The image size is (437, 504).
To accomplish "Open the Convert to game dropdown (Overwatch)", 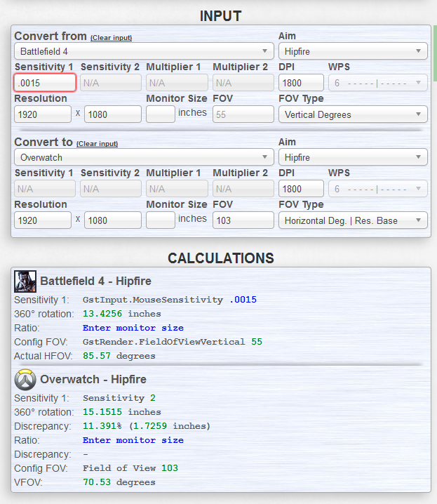I will coord(144,157).
